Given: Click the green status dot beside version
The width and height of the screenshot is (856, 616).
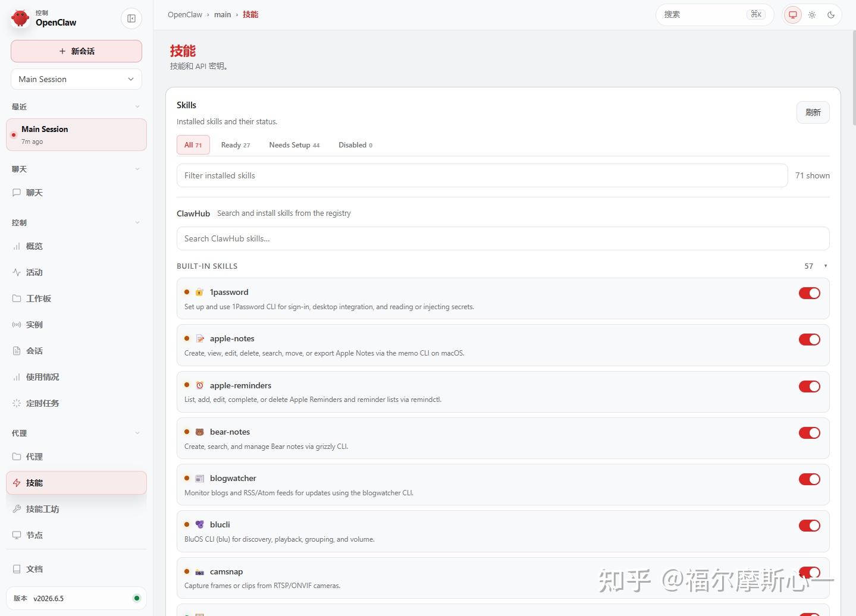Looking at the screenshot, I should [x=137, y=598].
